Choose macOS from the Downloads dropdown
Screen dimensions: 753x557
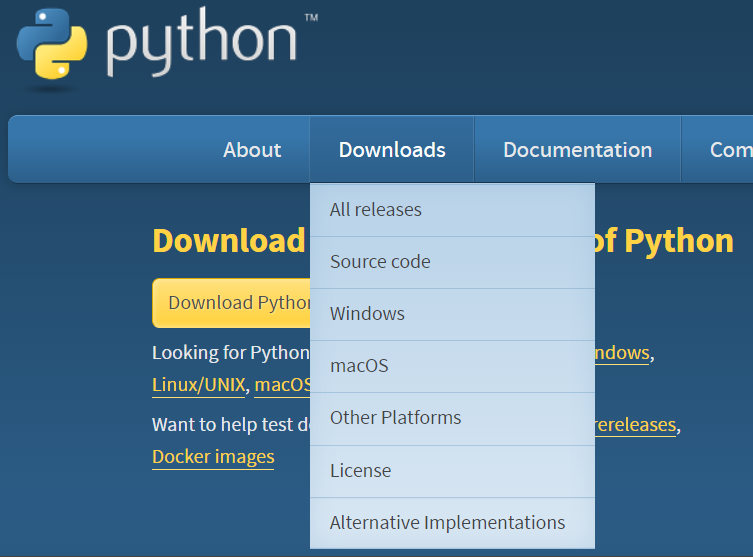tap(452, 366)
